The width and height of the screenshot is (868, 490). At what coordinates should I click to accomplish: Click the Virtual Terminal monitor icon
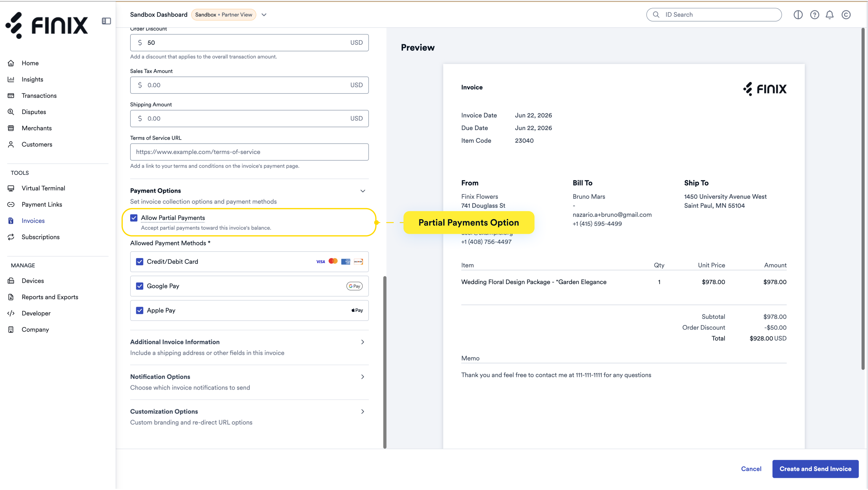11,188
